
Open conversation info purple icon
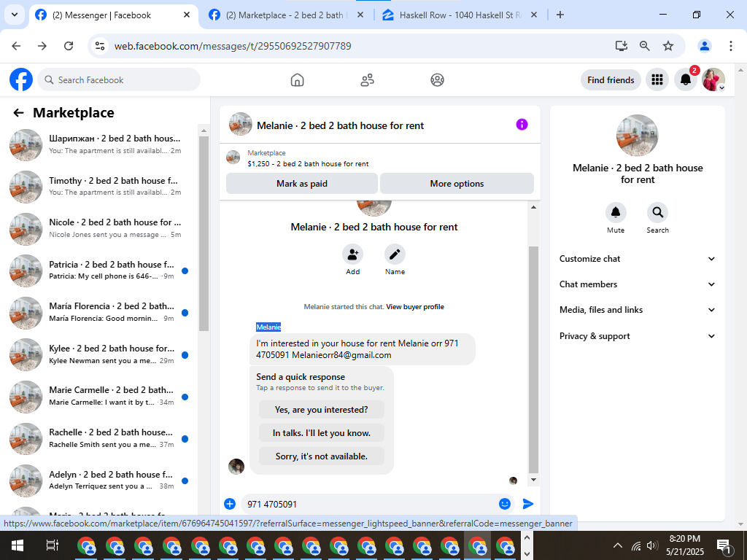(522, 125)
